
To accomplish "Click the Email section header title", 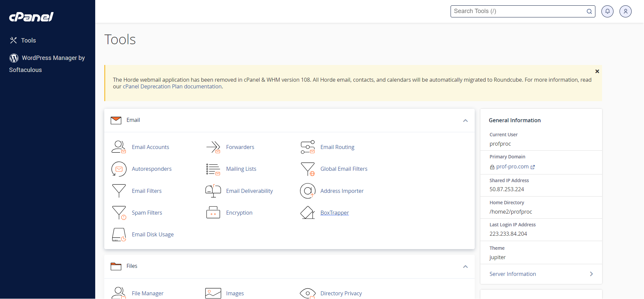I will 133,120.
